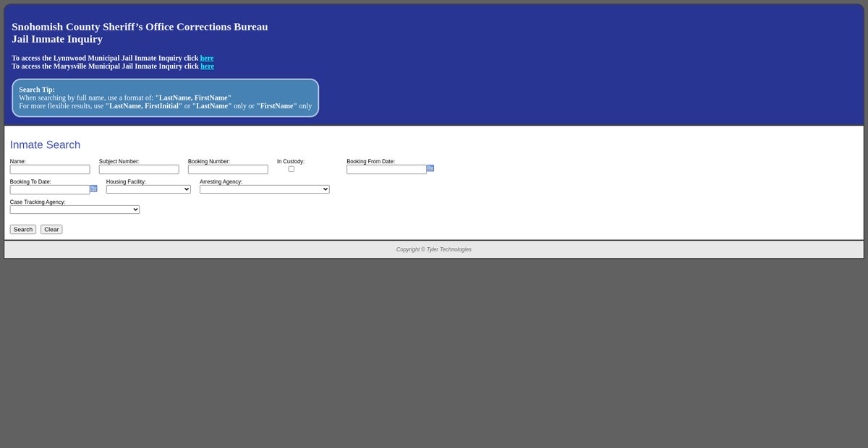Screen dimensions: 868x448
Task: Open the Lynnwood Municipal Jail inquiry link
Action: coord(207,58)
